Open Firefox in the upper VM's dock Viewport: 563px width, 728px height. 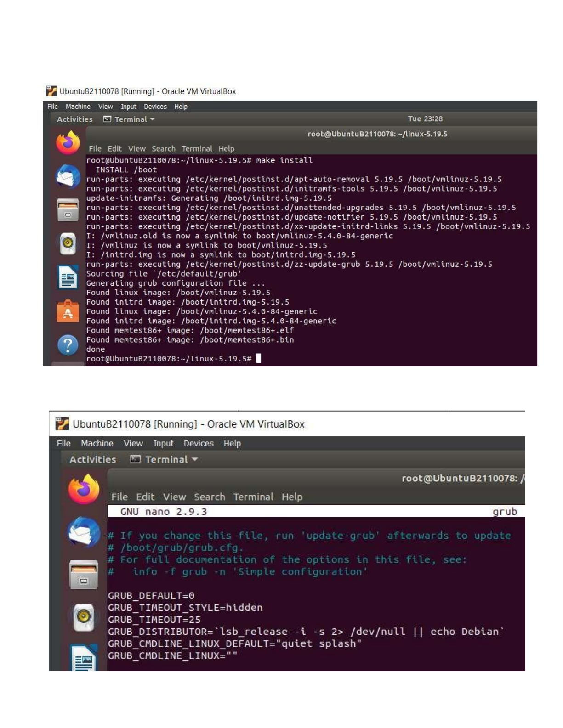(68, 142)
